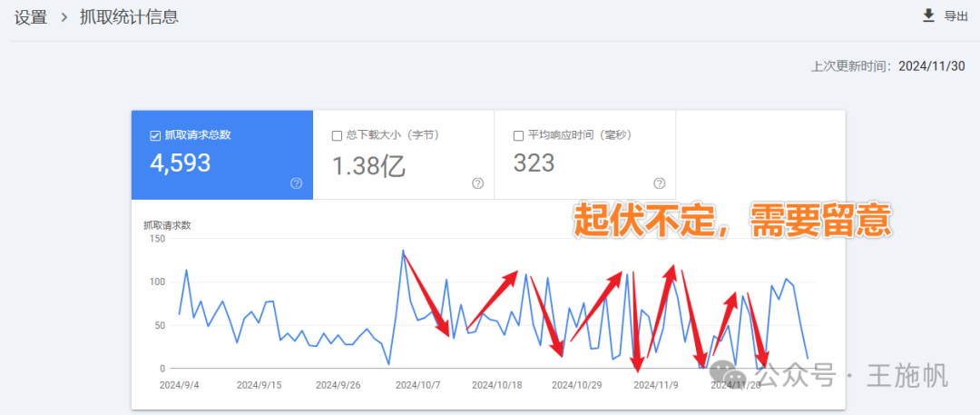Click the 2024/10/18 x-axis date
This screenshot has height=415, width=980.
497,384
